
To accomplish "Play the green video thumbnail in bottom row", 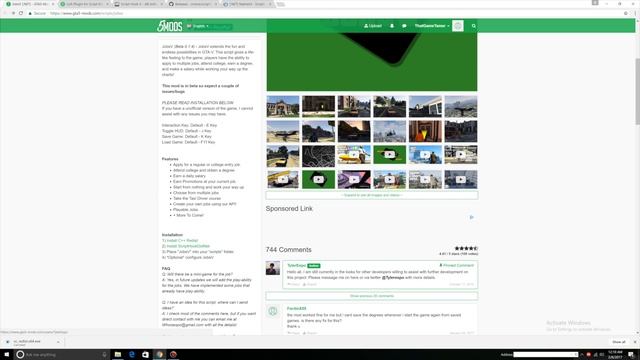I will 318,179.
